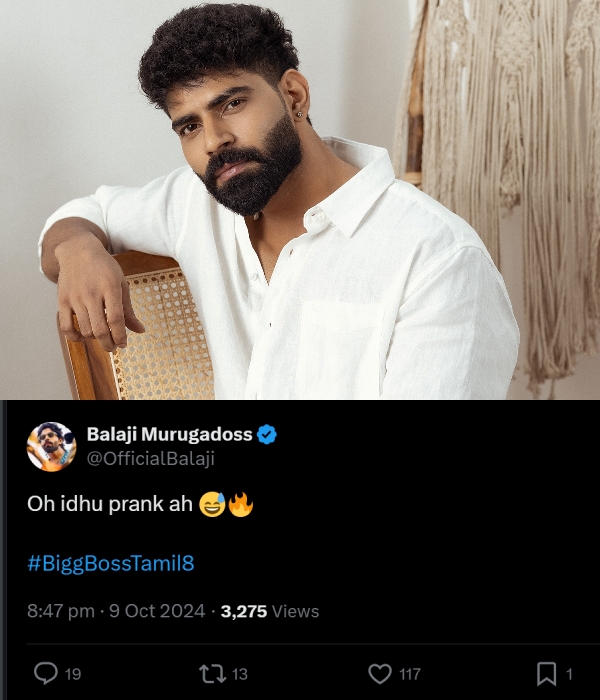This screenshot has width=600, height=700.
Task: Click the fire emoji in the tweet
Action: (240, 505)
